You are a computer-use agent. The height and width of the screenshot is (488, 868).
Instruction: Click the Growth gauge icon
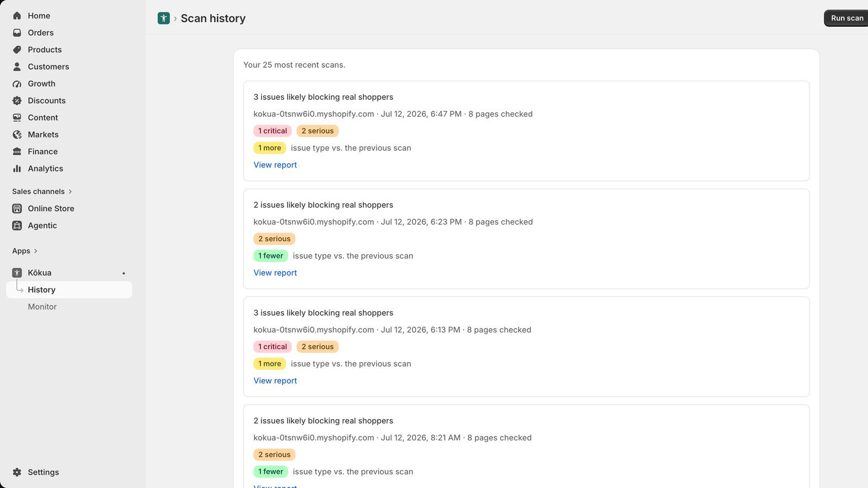[17, 84]
